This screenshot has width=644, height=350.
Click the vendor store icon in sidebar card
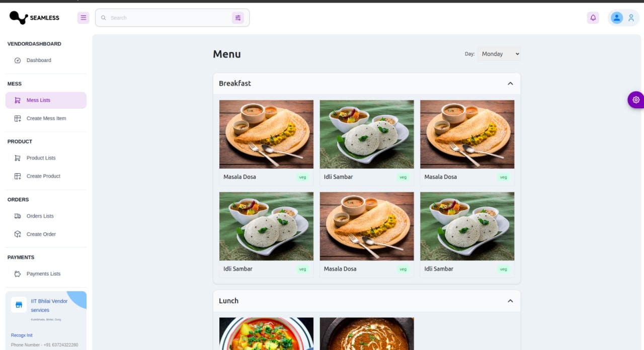tap(19, 305)
